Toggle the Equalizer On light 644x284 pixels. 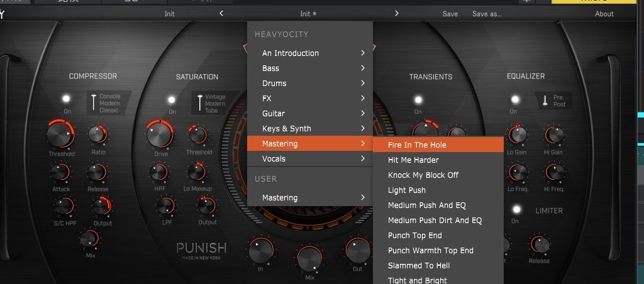515,100
